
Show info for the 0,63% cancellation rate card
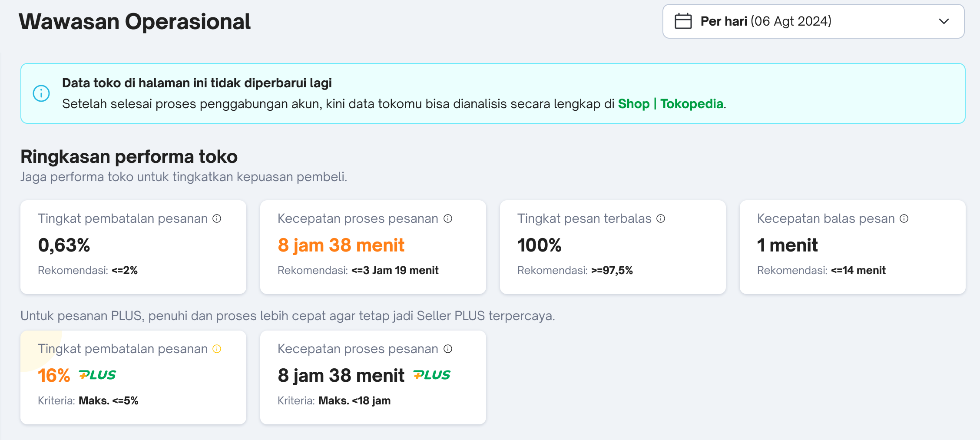(217, 218)
